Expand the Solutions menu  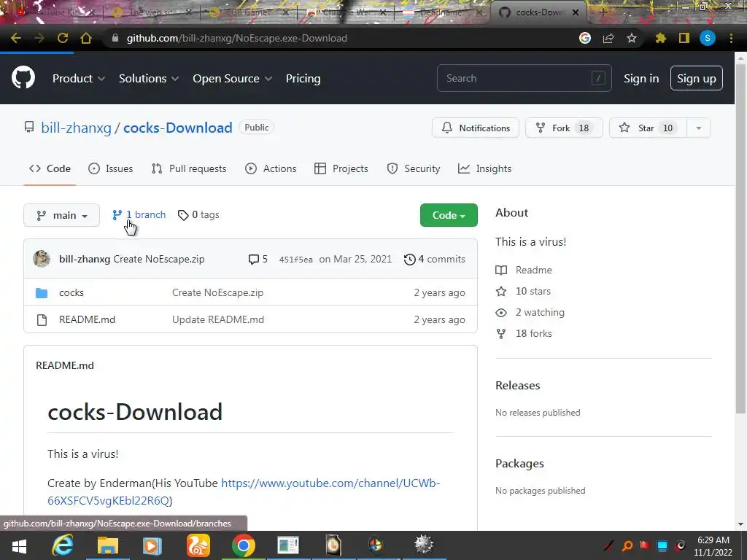pyautogui.click(x=149, y=79)
